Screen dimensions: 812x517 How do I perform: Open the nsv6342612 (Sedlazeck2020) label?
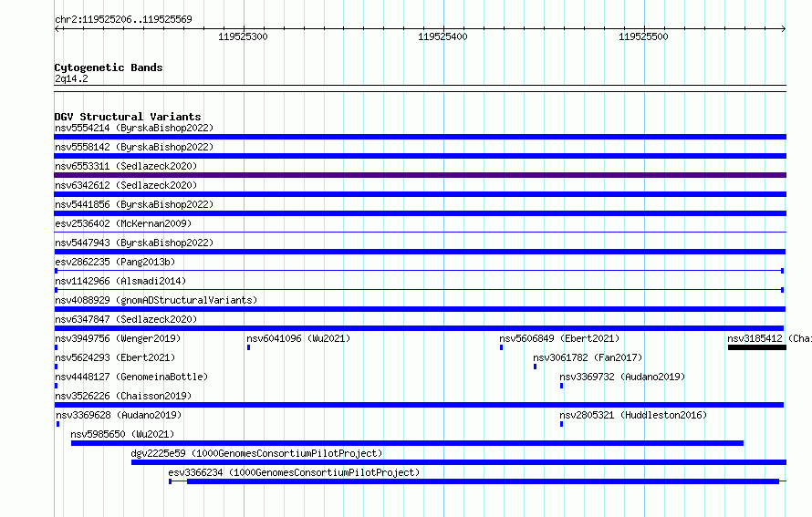click(x=126, y=185)
